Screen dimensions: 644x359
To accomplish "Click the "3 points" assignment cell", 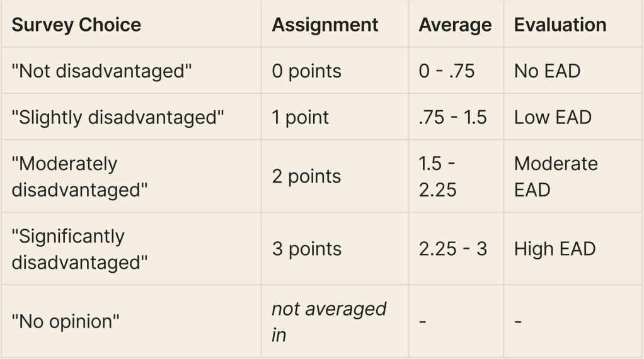I will pos(306,249).
